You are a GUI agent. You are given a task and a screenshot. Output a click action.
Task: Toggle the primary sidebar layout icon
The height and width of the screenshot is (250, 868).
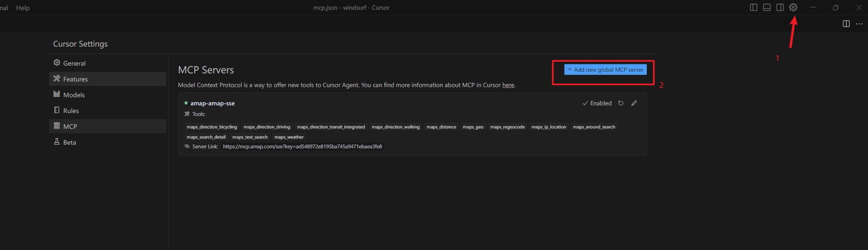pos(754,7)
